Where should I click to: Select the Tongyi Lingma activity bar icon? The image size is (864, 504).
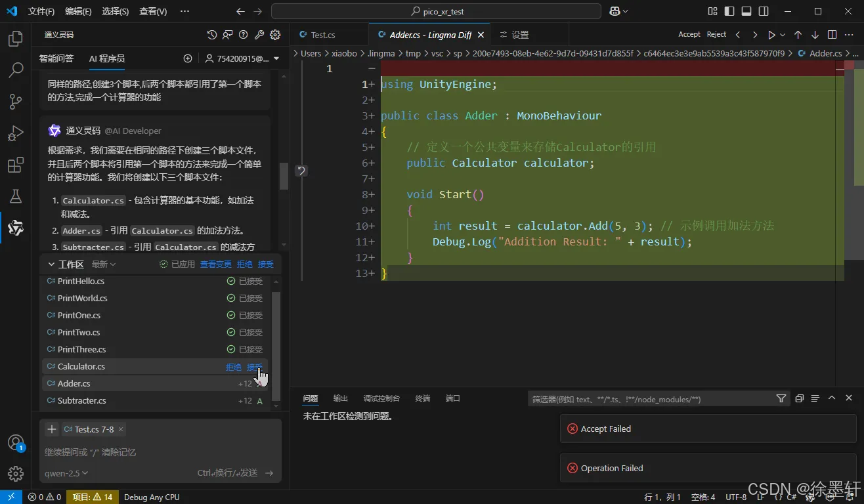click(x=15, y=228)
